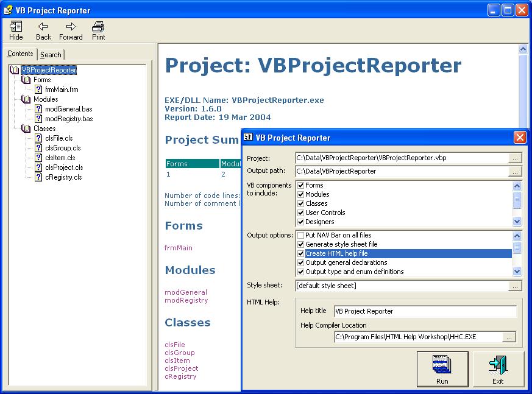Viewport: 532px width, 394px height.
Task: Select the Contents tab
Action: (x=20, y=54)
